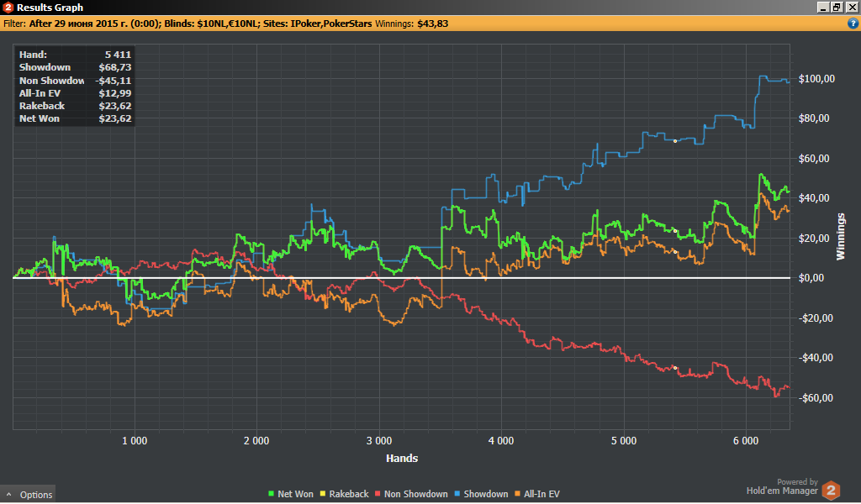Click the $100,00 y-axis label
Viewport: 861px width, 504px height.
[816, 79]
